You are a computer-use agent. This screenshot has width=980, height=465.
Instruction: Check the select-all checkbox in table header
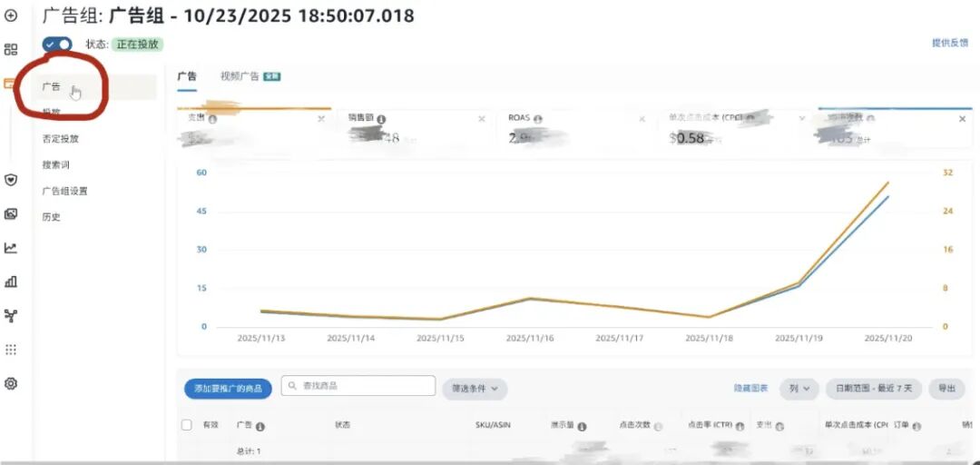coord(186,425)
